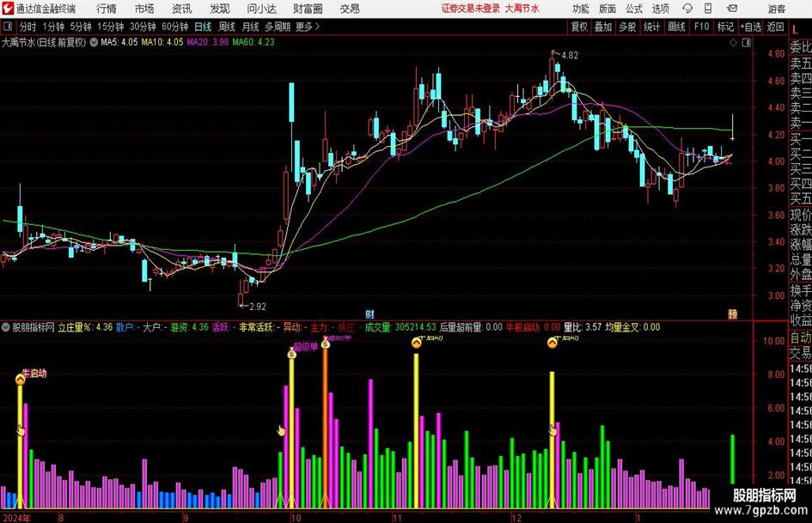Click the orange 预 marker icon
The width and height of the screenshot is (812, 523).
pyautogui.click(x=732, y=313)
